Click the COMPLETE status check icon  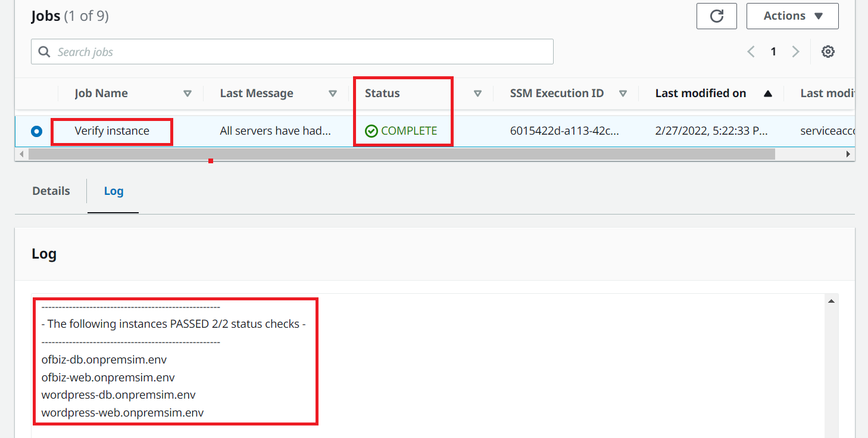tap(371, 131)
